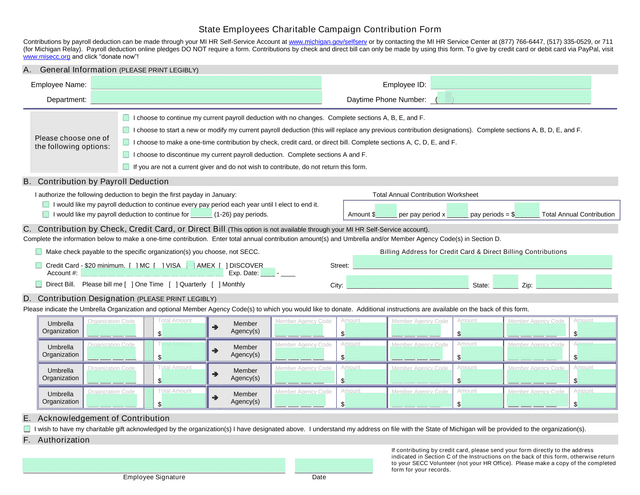Click the billing State field

tap(505, 282)
